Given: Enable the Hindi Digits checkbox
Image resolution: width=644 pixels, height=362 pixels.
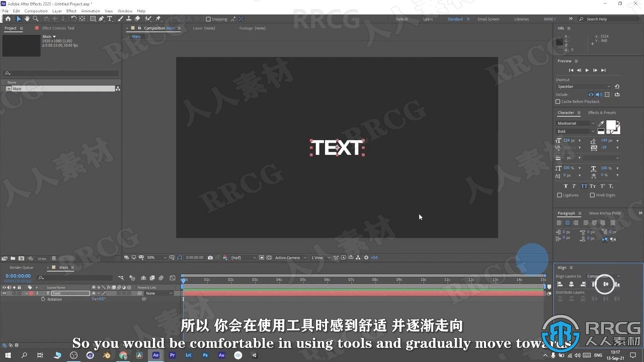Looking at the screenshot, I should tap(592, 195).
